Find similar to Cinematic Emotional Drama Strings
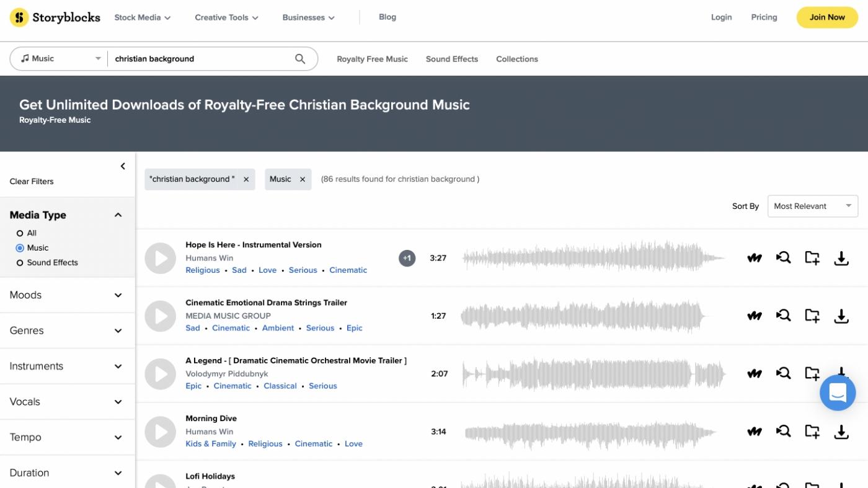Image resolution: width=868 pixels, height=488 pixels. (784, 316)
